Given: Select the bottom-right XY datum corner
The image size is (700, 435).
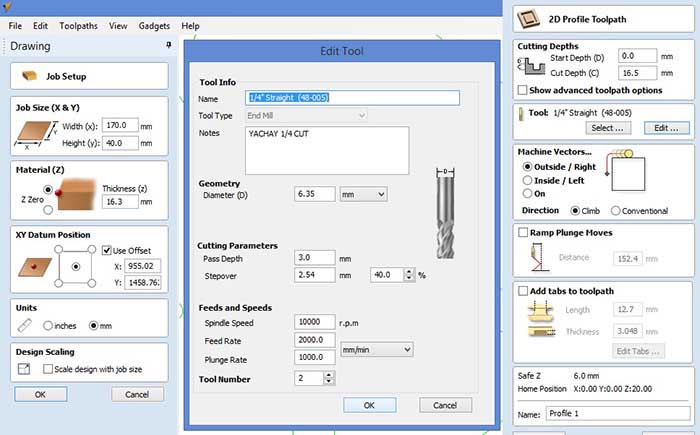Looking at the screenshot, I should [92, 283].
